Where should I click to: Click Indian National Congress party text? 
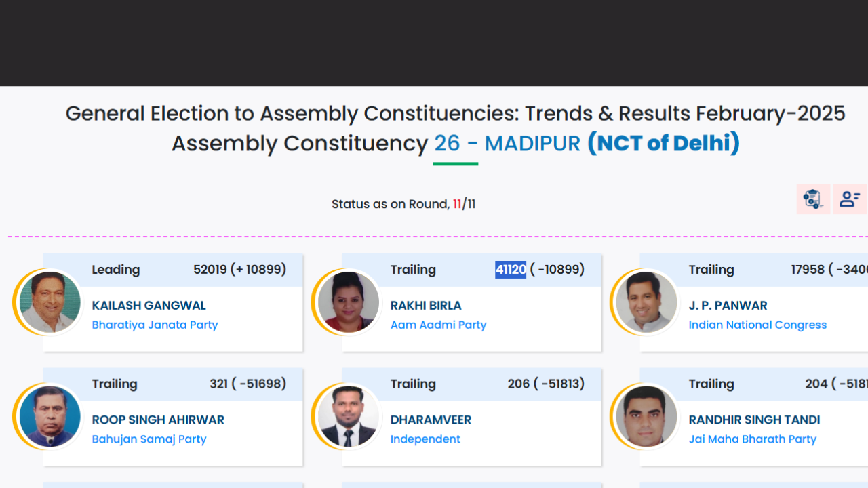point(757,325)
